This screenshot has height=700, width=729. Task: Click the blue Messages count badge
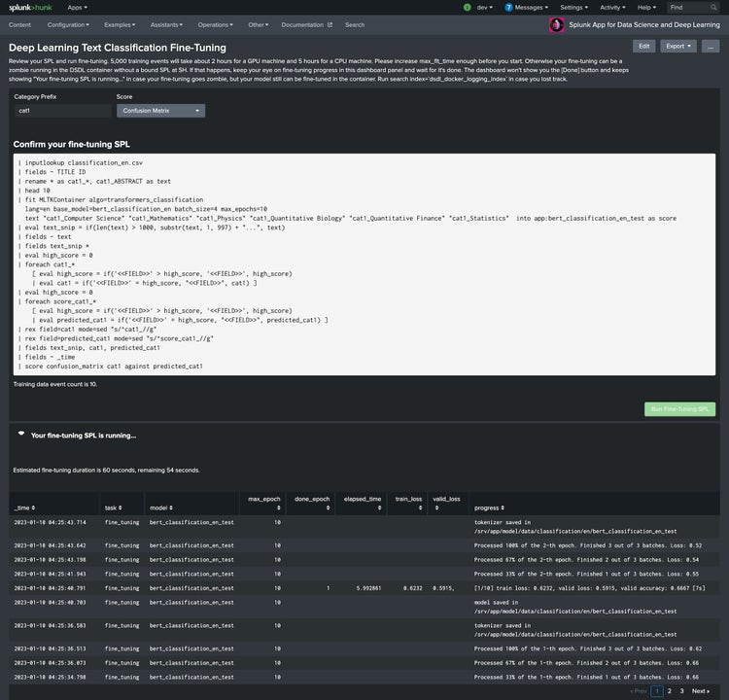(508, 7)
